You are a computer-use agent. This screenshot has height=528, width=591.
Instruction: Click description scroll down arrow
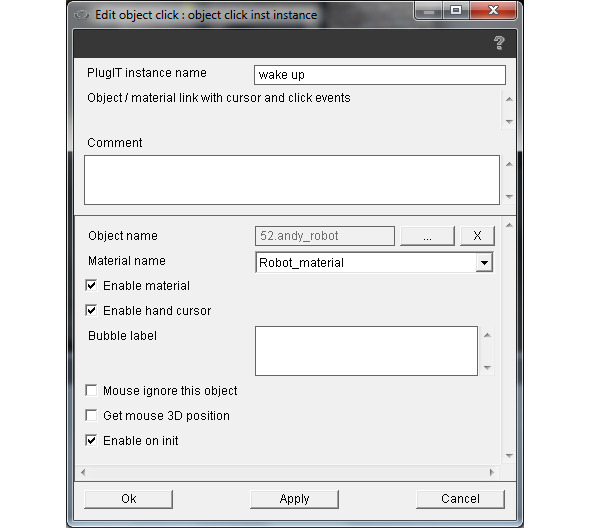(x=509, y=122)
